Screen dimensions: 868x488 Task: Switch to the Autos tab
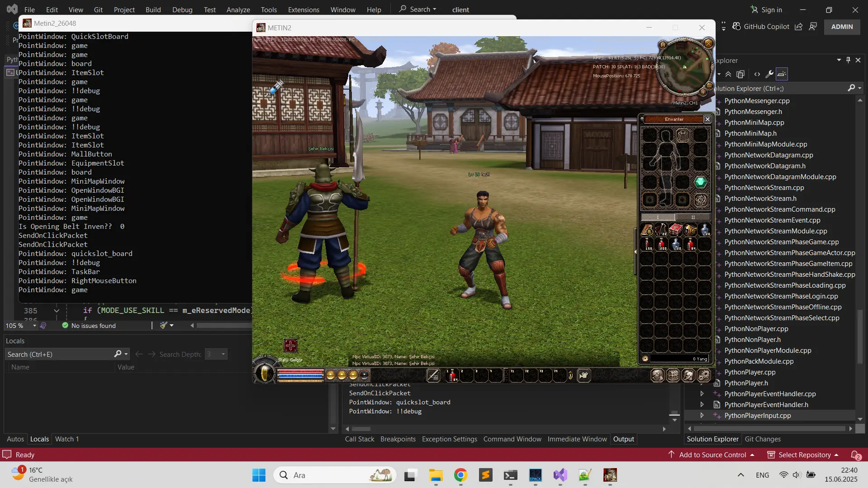click(15, 439)
